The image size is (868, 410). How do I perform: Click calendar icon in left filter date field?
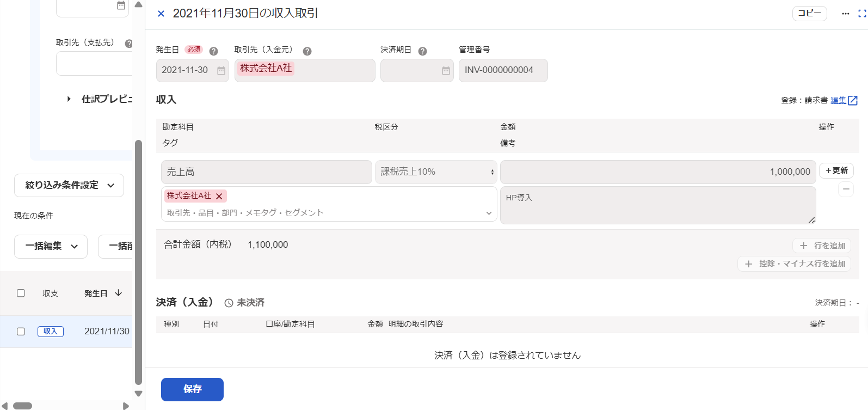click(121, 5)
